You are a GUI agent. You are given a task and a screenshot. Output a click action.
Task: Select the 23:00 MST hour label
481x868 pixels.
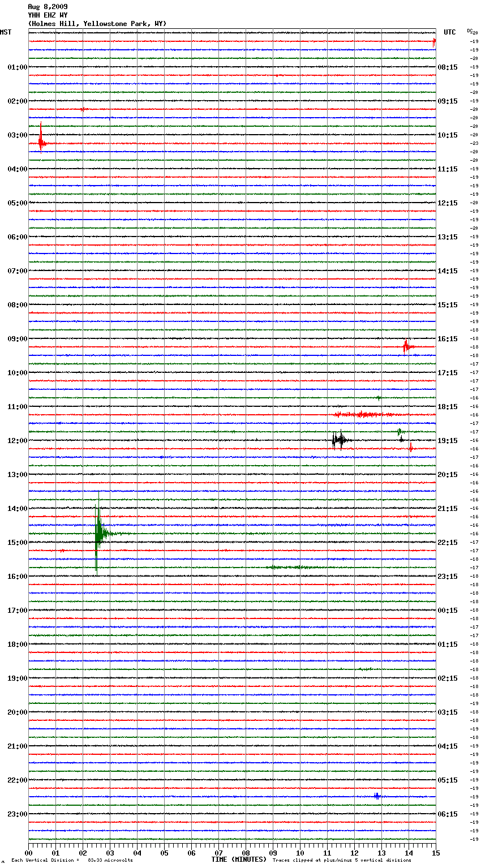[18, 814]
